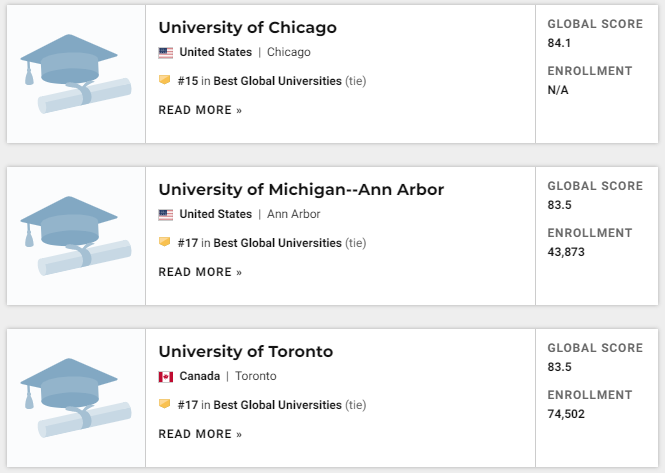Click READ MORE under University of Chicago
665x473 pixels.
point(200,110)
